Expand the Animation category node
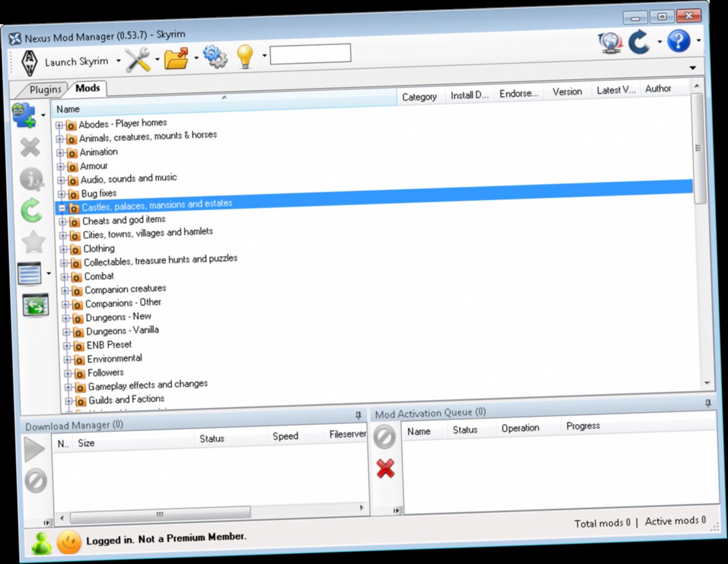Image resolution: width=728 pixels, height=564 pixels. point(60,153)
